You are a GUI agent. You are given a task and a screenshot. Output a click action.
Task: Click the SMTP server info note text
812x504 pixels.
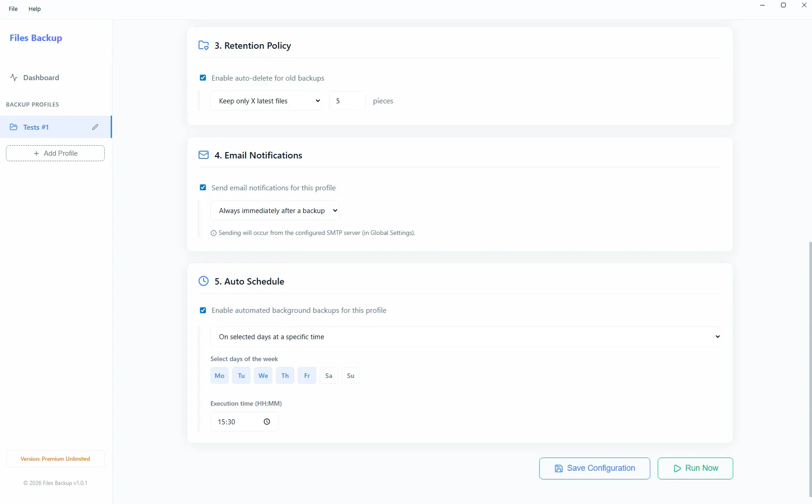pyautogui.click(x=317, y=233)
